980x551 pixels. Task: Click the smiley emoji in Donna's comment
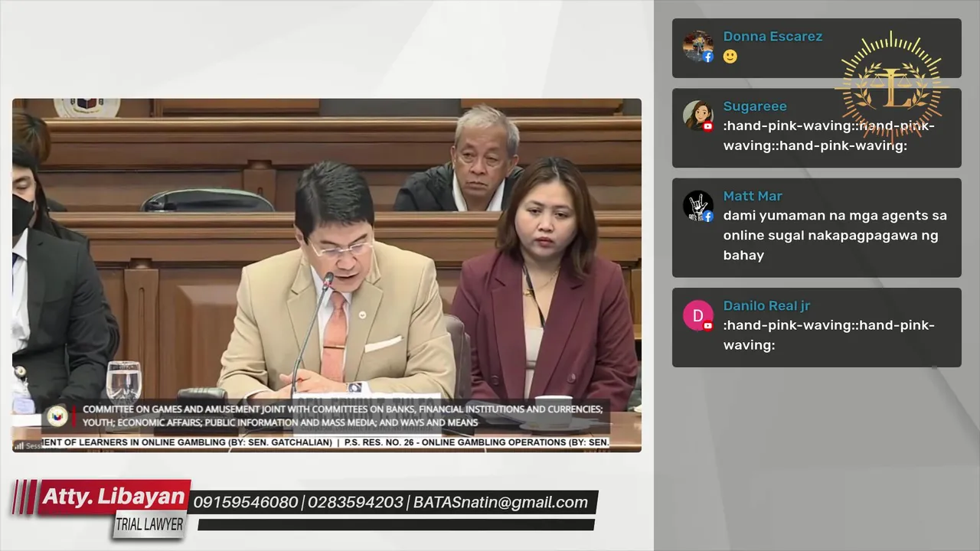tap(730, 57)
